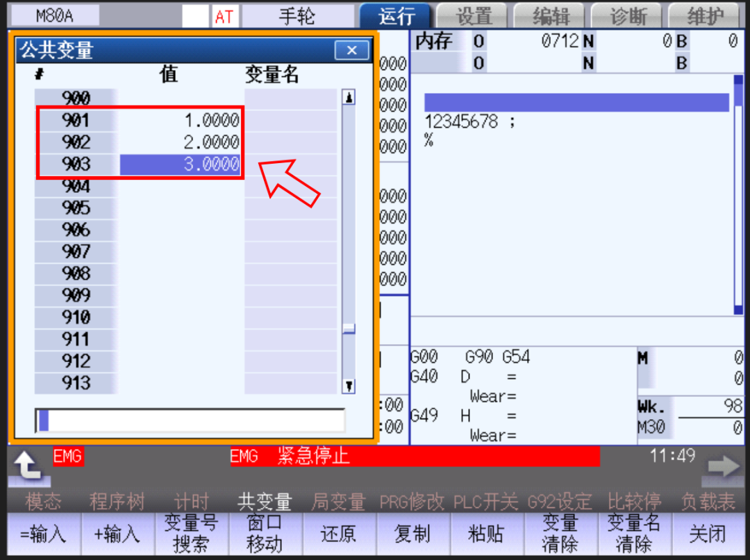Open the PLC开关 switch panel
This screenshot has height=560, width=750.
[x=486, y=500]
